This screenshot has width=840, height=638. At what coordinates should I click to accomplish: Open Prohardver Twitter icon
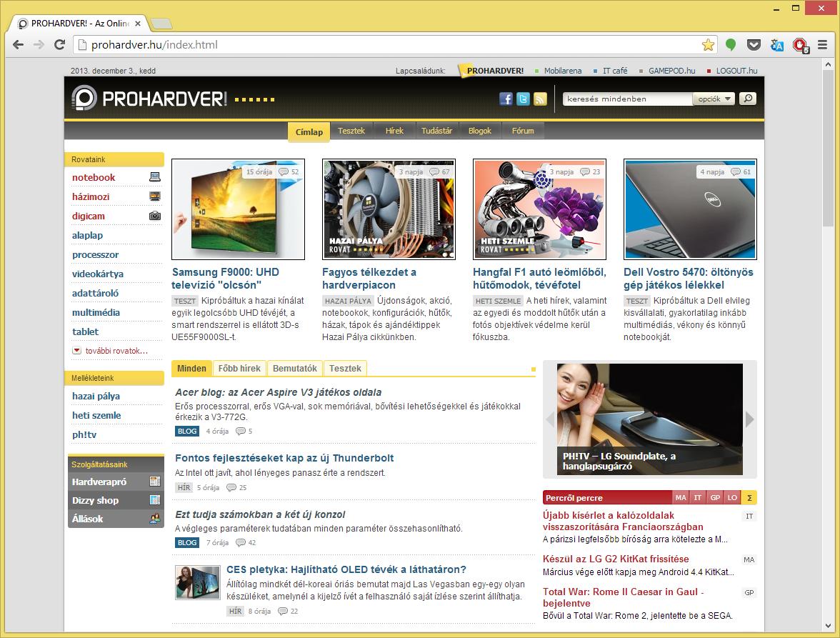523,99
